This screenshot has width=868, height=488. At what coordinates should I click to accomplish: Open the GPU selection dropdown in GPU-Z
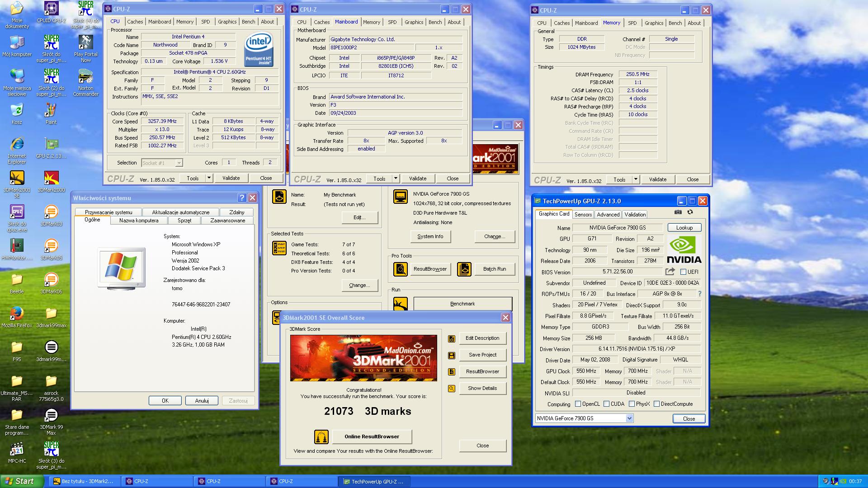pos(584,418)
